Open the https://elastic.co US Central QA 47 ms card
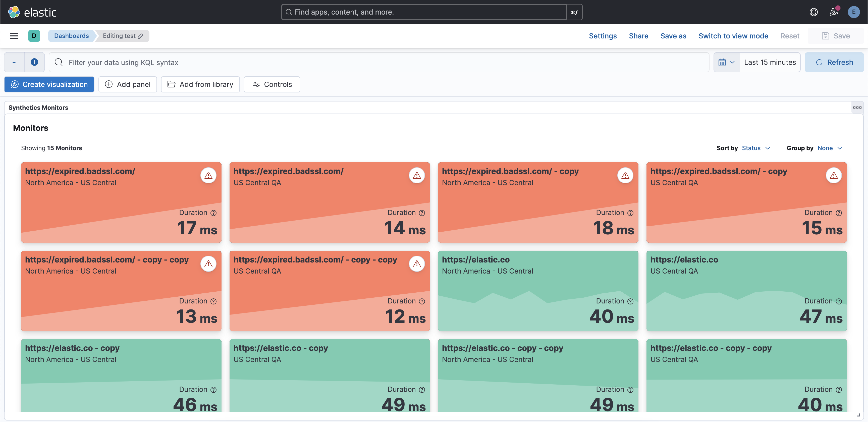Screen dimensions: 868x422 [x=746, y=291]
